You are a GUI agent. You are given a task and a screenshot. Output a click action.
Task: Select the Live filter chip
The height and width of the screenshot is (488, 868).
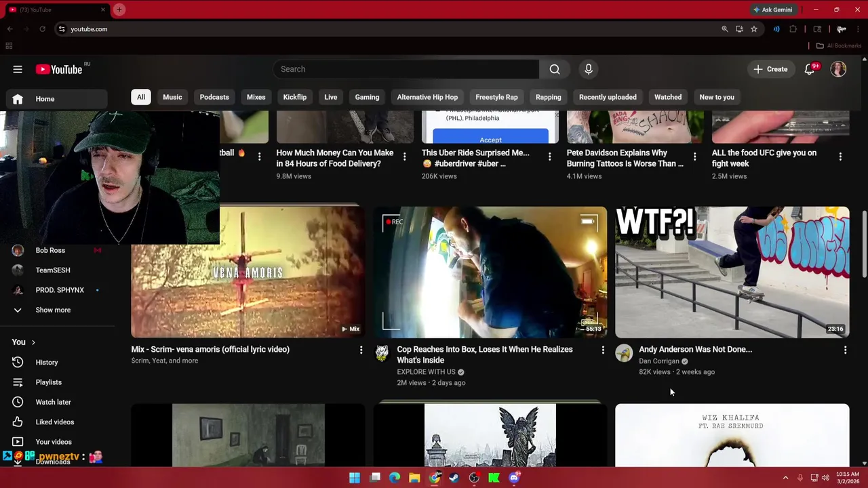point(331,97)
